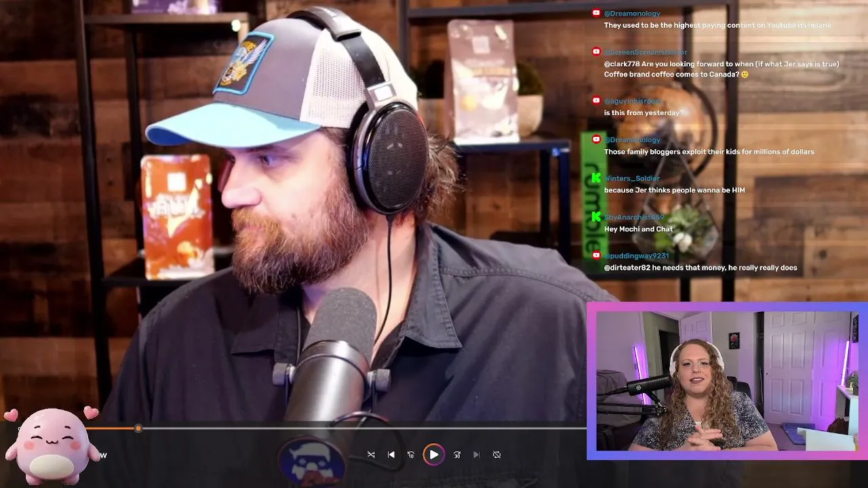Image resolution: width=868 pixels, height=488 pixels.
Task: Skip forward 30 seconds
Action: point(457,455)
